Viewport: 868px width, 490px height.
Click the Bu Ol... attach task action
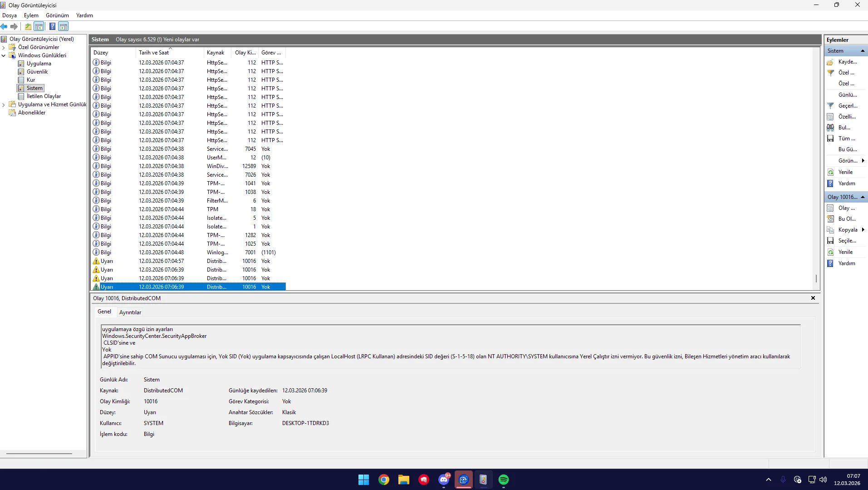click(x=846, y=219)
